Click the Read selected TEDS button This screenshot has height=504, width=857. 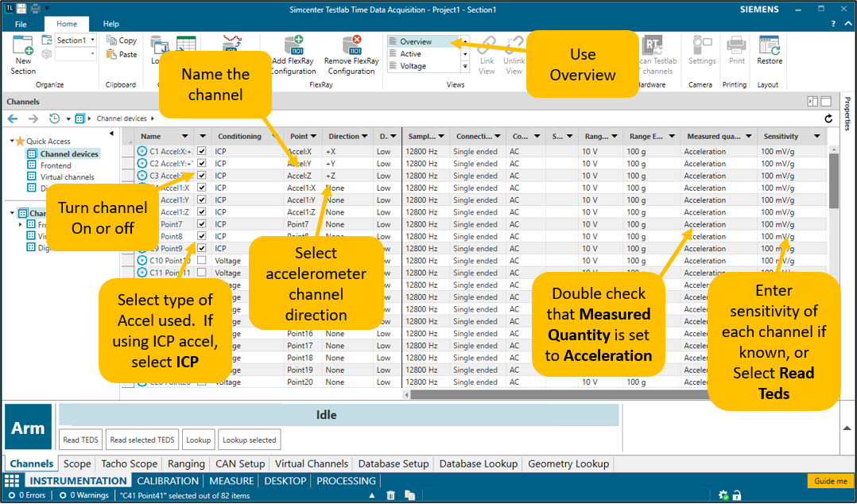coord(142,440)
